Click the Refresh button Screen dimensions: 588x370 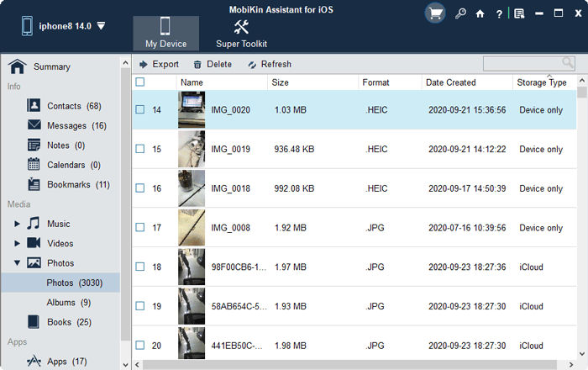(269, 64)
